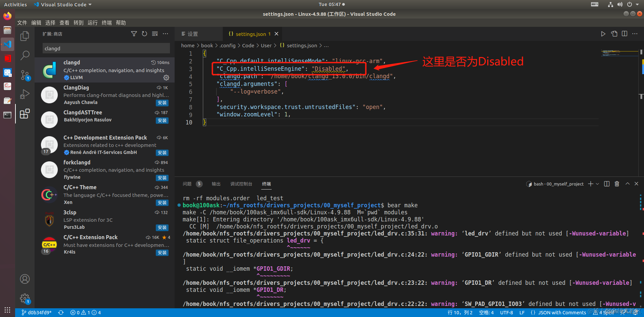644x317 pixels.
Task: Expand the breadcrumb ellipsis symbols
Action: pyautogui.click(x=326, y=46)
